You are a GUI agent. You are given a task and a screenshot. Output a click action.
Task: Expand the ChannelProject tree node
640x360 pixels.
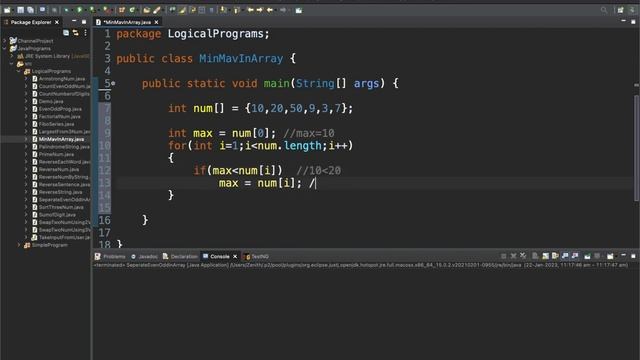[5, 41]
